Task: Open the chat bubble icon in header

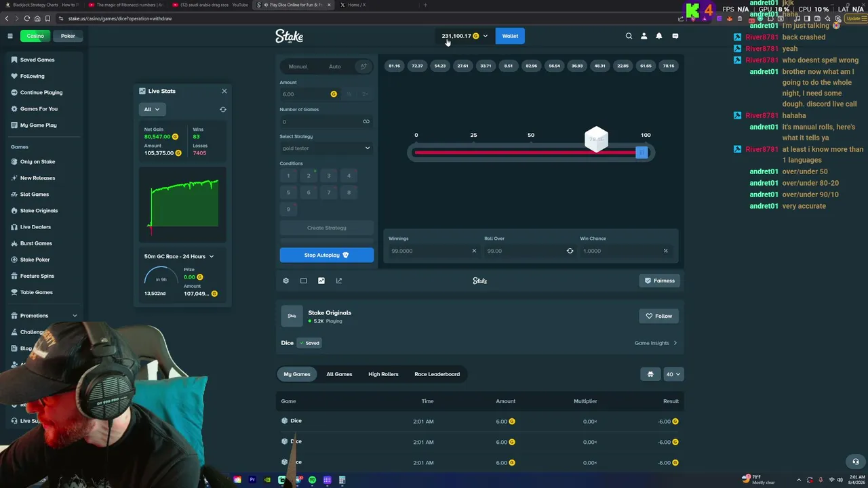Action: click(x=675, y=36)
